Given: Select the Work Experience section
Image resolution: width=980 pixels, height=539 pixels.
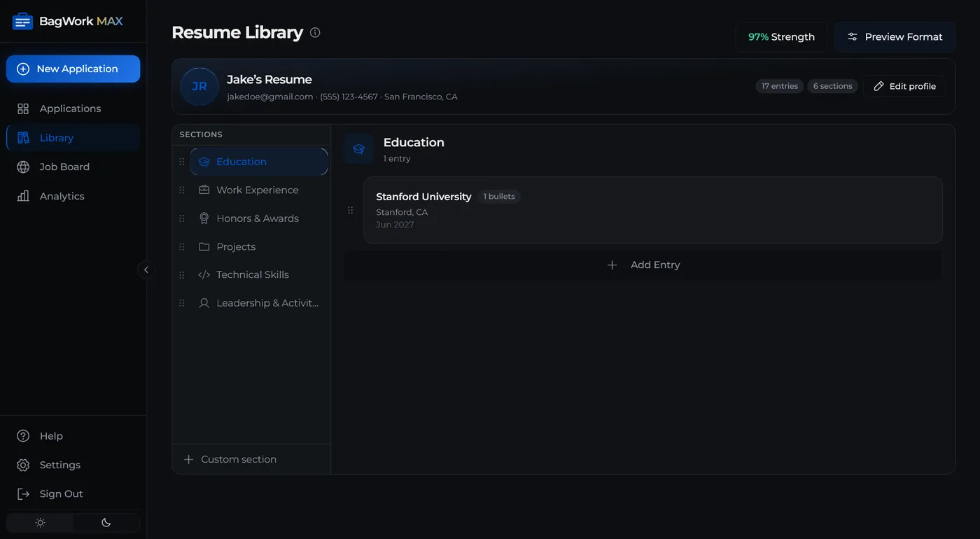Looking at the screenshot, I should [x=258, y=190].
